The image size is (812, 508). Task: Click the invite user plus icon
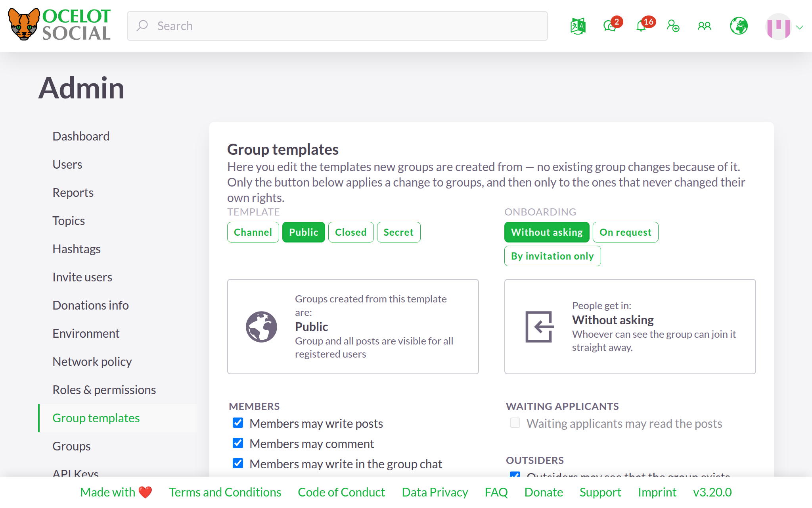point(673,26)
